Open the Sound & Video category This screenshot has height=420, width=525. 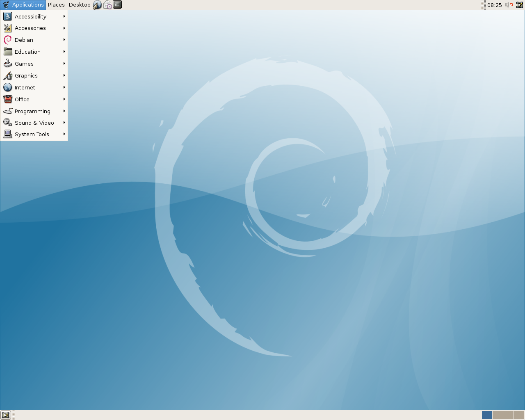coord(34,123)
